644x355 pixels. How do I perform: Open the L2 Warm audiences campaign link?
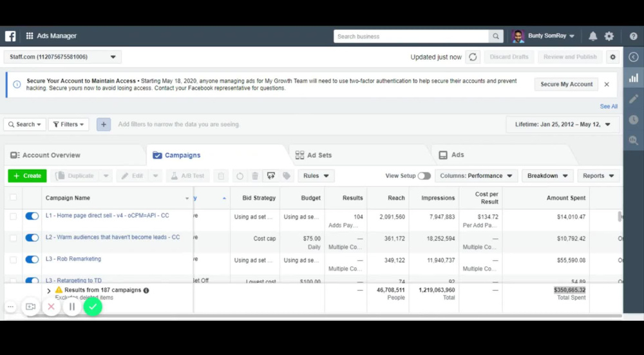tap(113, 237)
